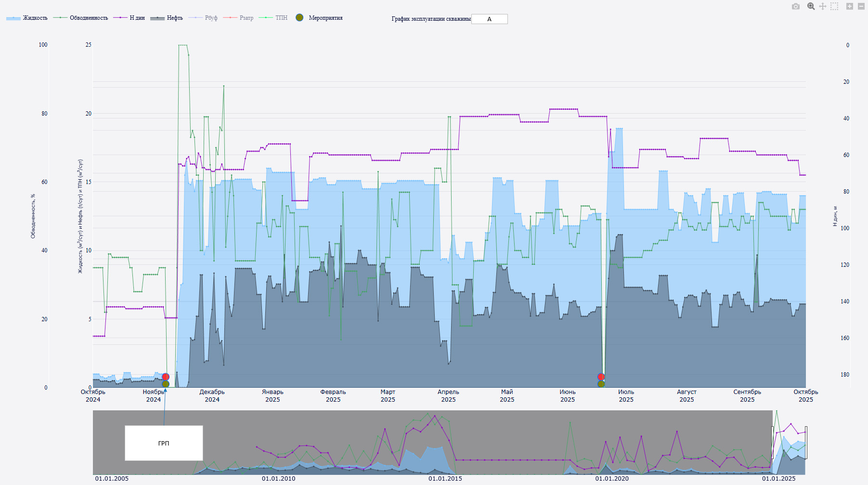Click the ГРП annotation box

164,443
